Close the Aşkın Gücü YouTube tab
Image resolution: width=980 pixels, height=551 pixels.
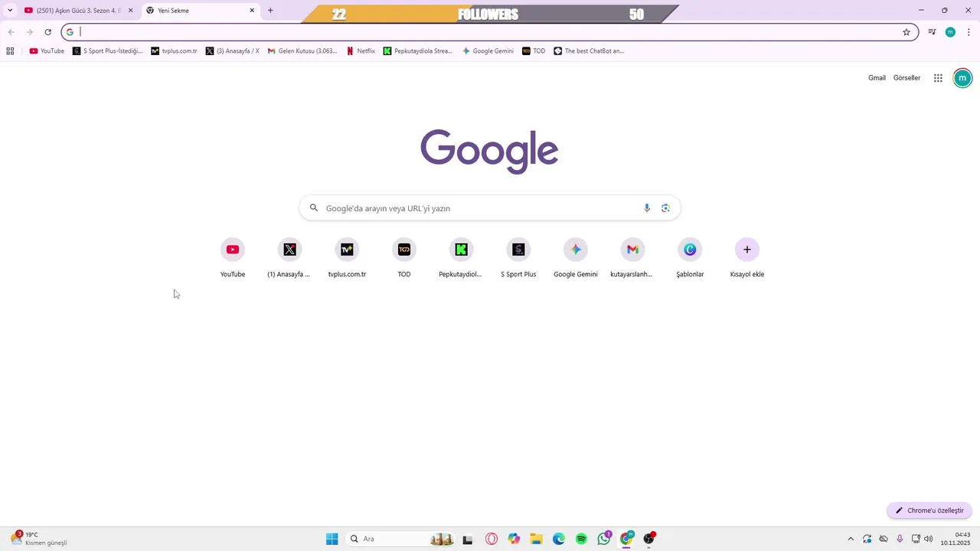click(x=130, y=11)
